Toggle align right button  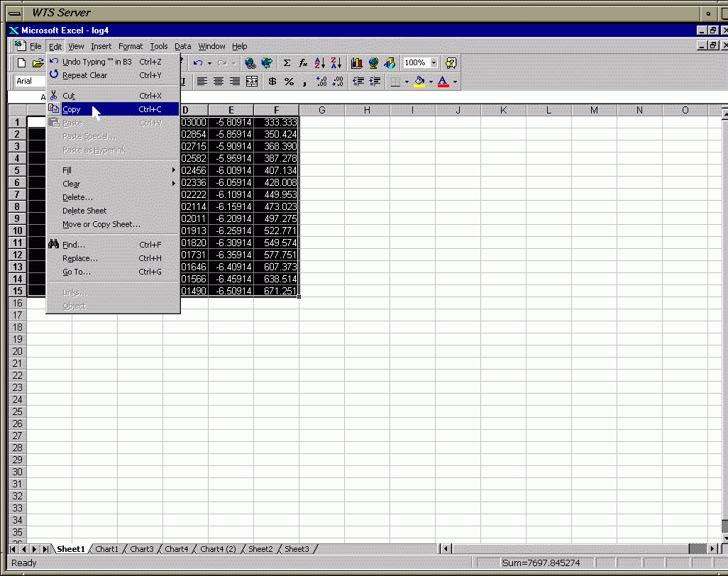coord(235,82)
